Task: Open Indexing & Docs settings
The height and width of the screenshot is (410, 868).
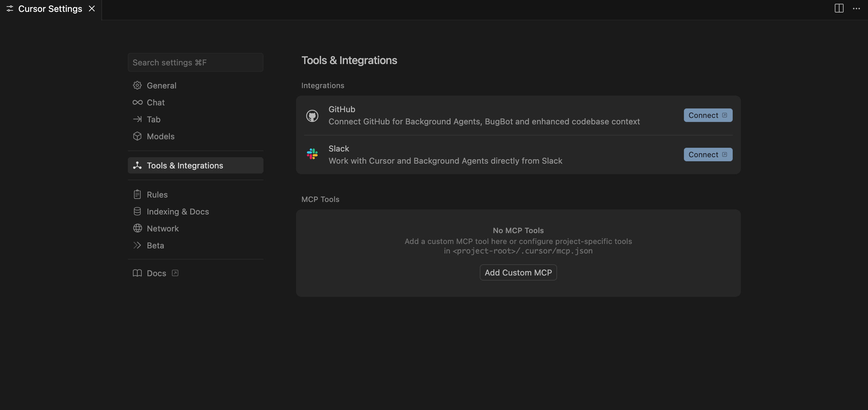Action: click(x=196, y=211)
